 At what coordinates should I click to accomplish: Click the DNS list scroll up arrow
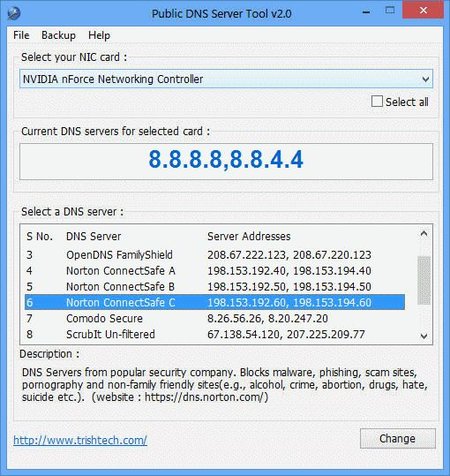coord(424,233)
